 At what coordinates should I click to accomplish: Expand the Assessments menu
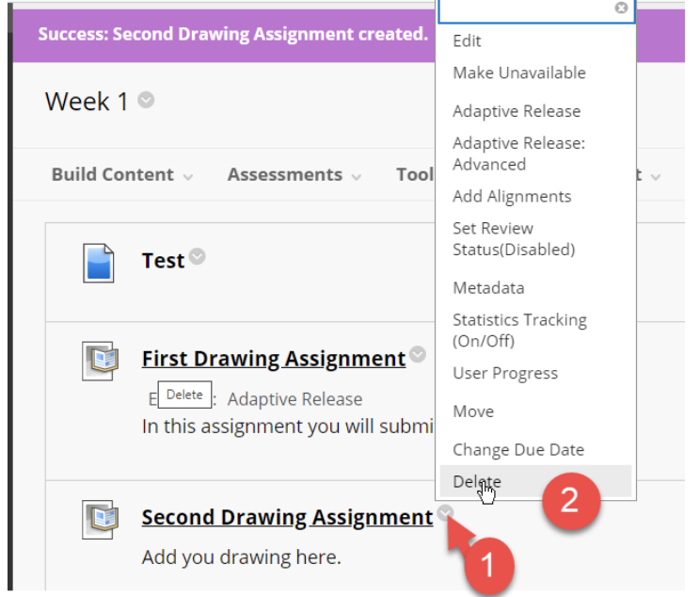(294, 175)
